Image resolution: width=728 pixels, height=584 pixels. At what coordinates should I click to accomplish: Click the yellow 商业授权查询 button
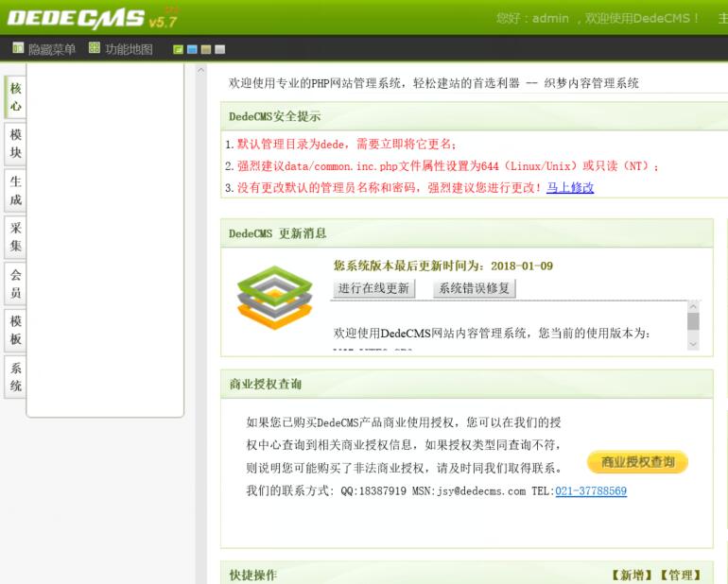(637, 462)
